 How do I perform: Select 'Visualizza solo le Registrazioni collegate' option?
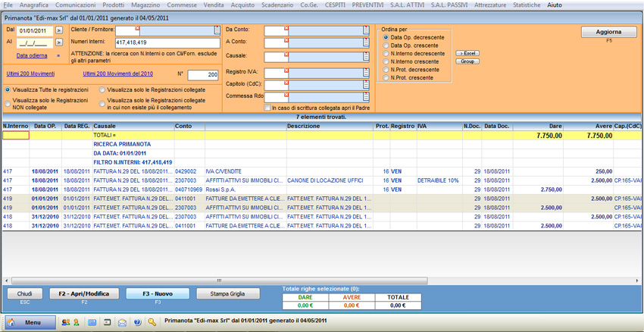pyautogui.click(x=103, y=89)
